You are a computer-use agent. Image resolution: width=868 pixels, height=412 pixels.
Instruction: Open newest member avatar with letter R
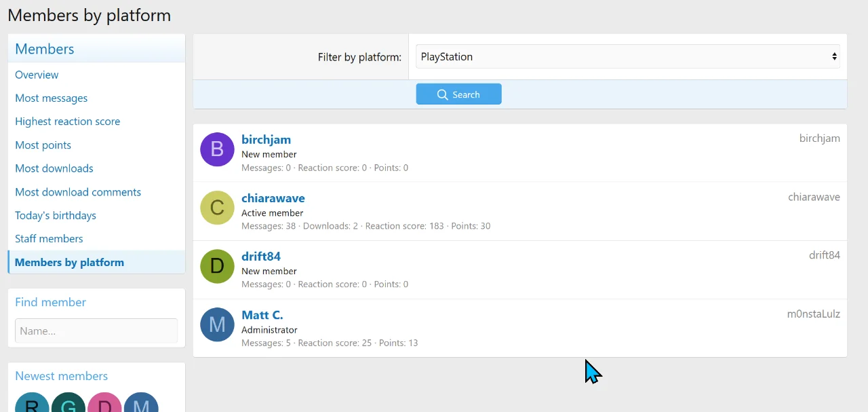tap(32, 402)
